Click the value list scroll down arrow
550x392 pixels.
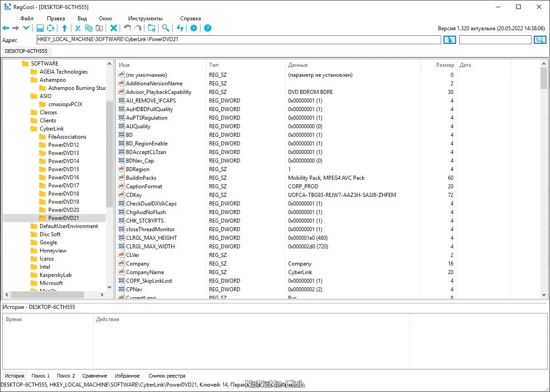click(x=544, y=294)
